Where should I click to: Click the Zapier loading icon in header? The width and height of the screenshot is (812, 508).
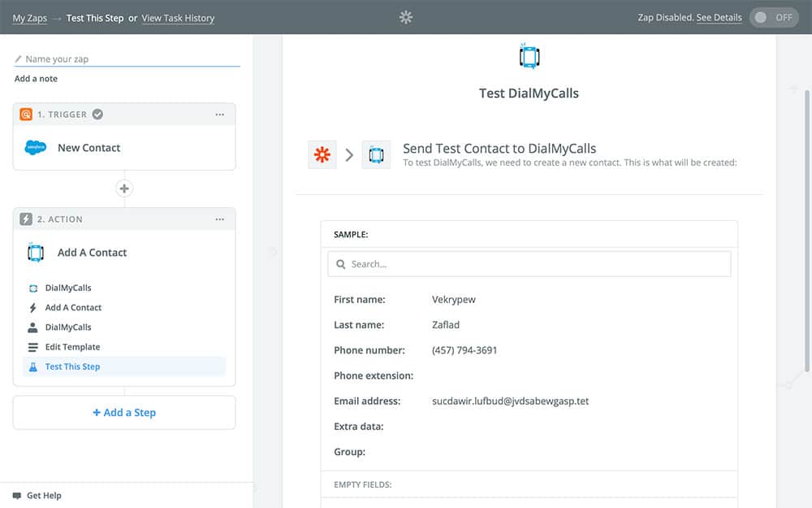tap(406, 17)
